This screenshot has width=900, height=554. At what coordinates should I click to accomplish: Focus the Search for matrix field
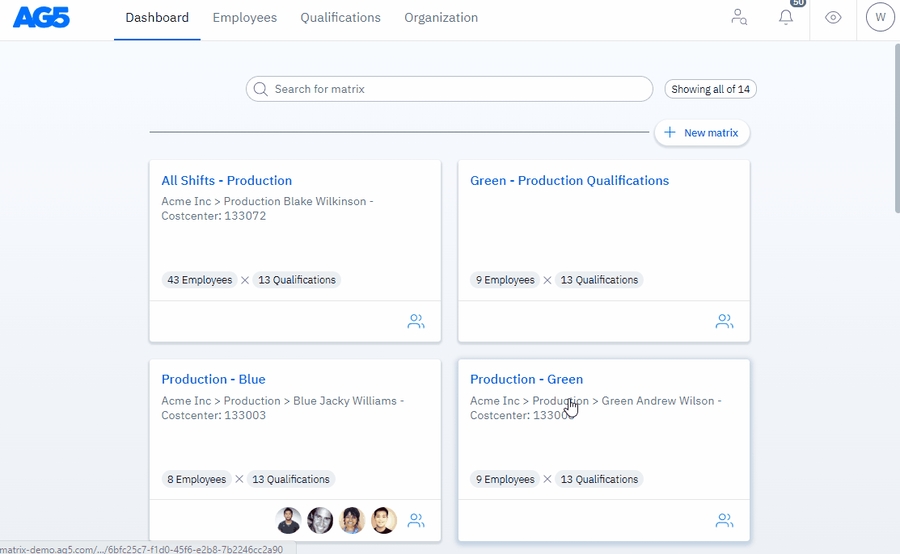click(x=450, y=89)
